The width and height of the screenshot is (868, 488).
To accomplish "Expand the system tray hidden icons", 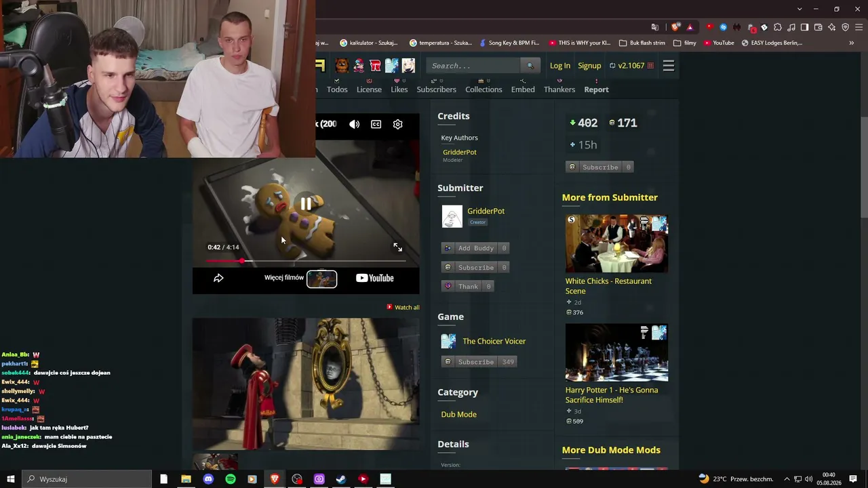I will click(788, 479).
